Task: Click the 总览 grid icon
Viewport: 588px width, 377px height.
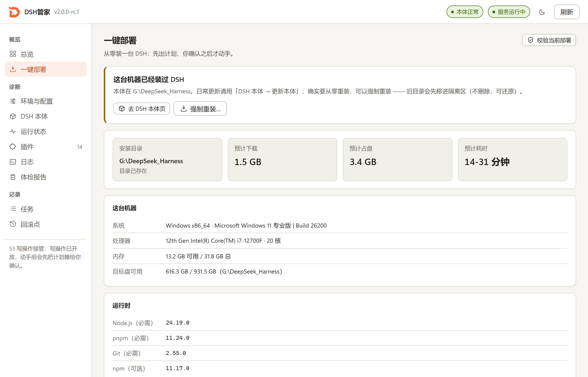Action: (x=13, y=54)
